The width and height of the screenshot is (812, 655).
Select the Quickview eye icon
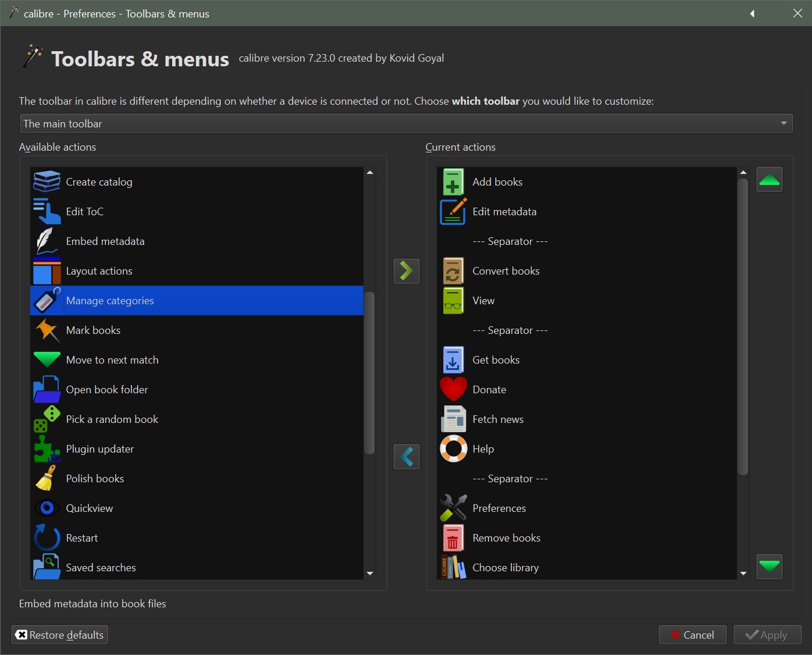click(47, 508)
